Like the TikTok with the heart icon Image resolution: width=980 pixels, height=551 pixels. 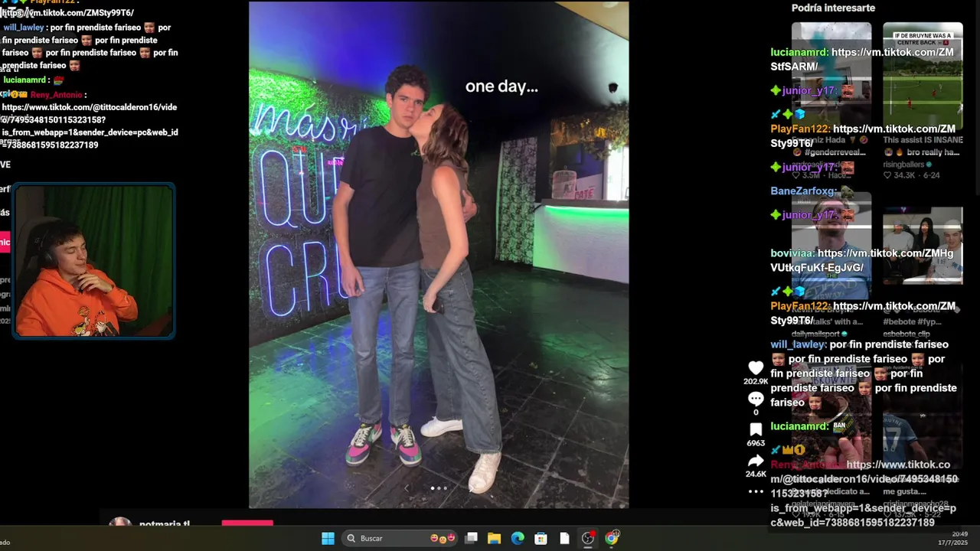(756, 368)
